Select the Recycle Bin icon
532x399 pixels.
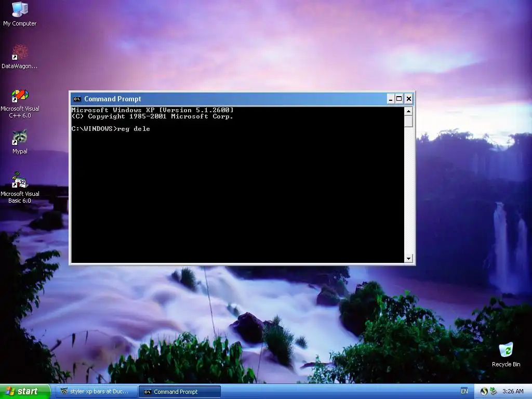[506, 354]
